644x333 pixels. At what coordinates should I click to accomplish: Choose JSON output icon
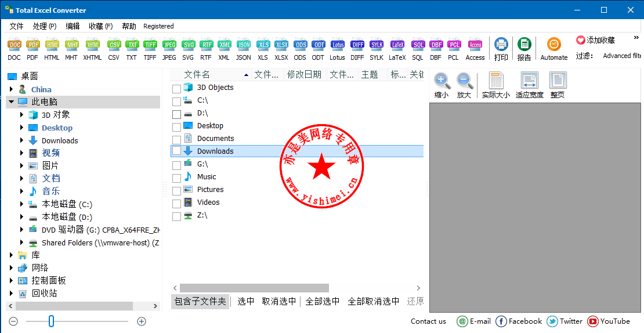coord(244,49)
